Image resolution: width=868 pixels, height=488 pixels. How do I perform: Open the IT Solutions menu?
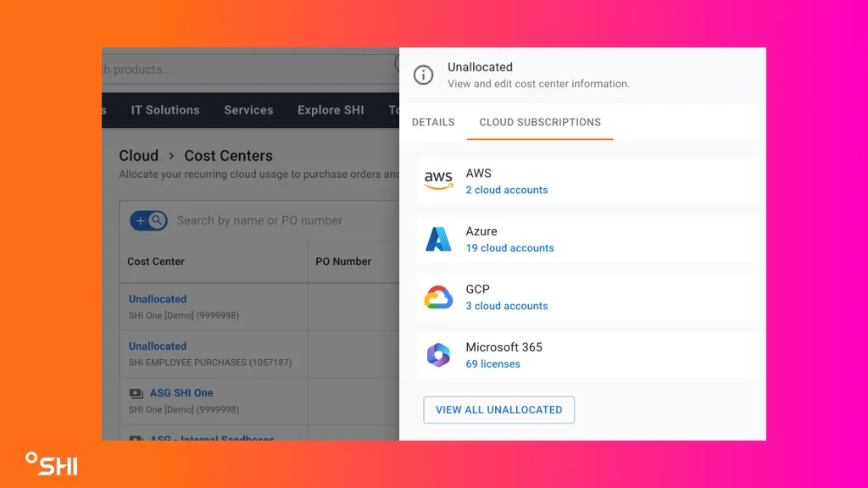pos(165,110)
